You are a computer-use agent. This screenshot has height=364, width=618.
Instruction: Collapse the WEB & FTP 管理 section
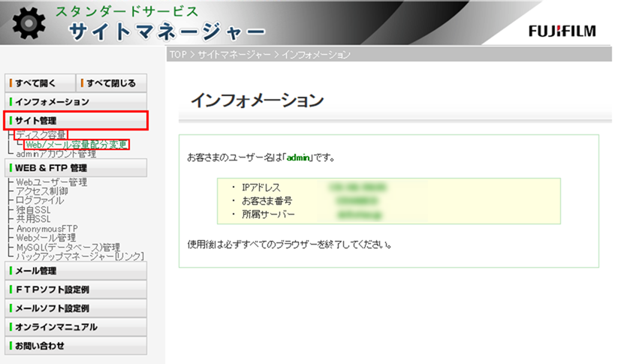click(x=75, y=168)
